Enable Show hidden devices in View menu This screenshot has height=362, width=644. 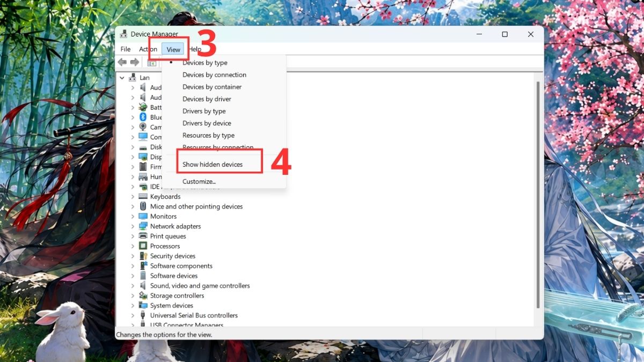[213, 164]
